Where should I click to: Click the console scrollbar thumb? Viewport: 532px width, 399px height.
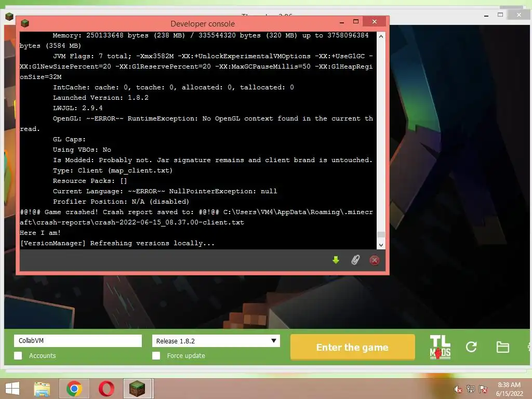coord(381,234)
